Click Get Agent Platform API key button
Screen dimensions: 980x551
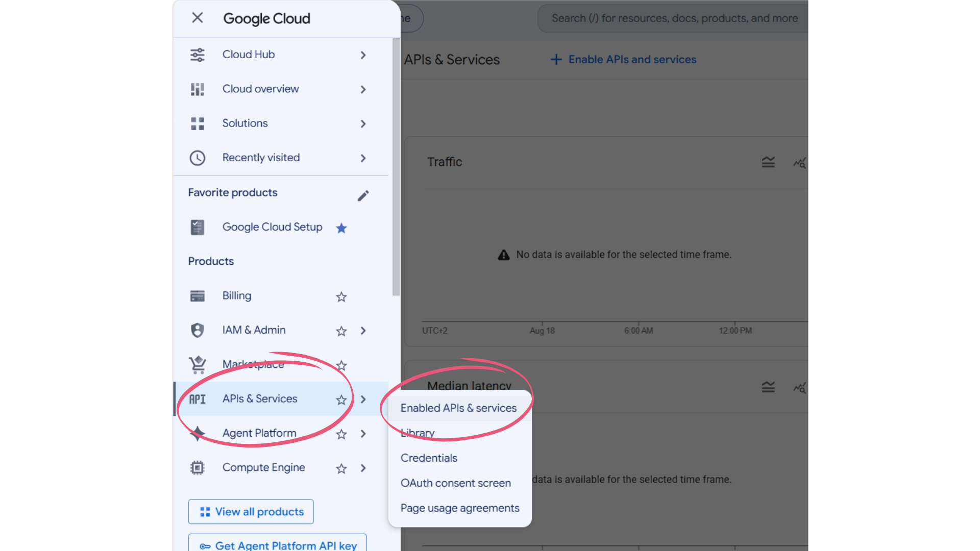click(x=277, y=544)
